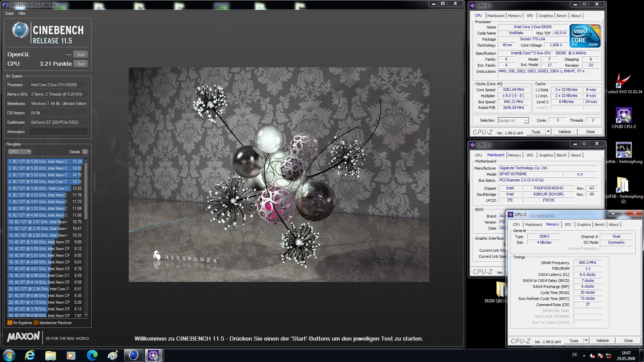The height and width of the screenshot is (362, 644).
Task: Open TurboV EVO desktop shortcut
Action: tap(624, 84)
